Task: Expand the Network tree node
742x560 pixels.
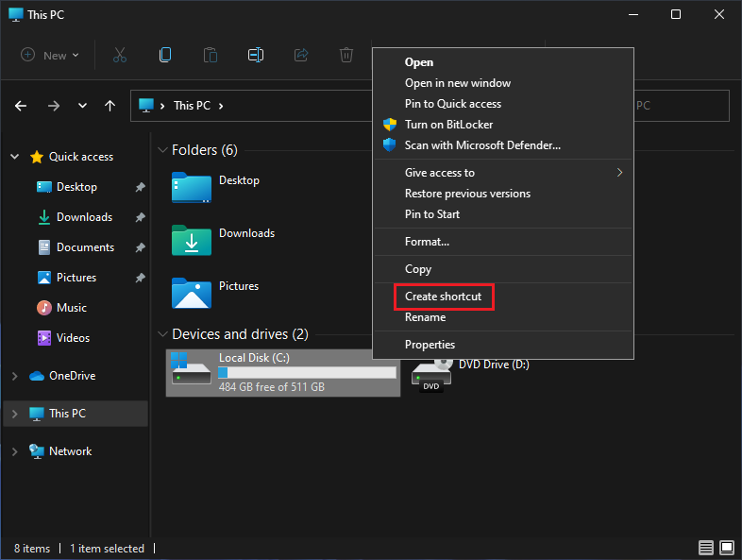Action: pos(15,451)
